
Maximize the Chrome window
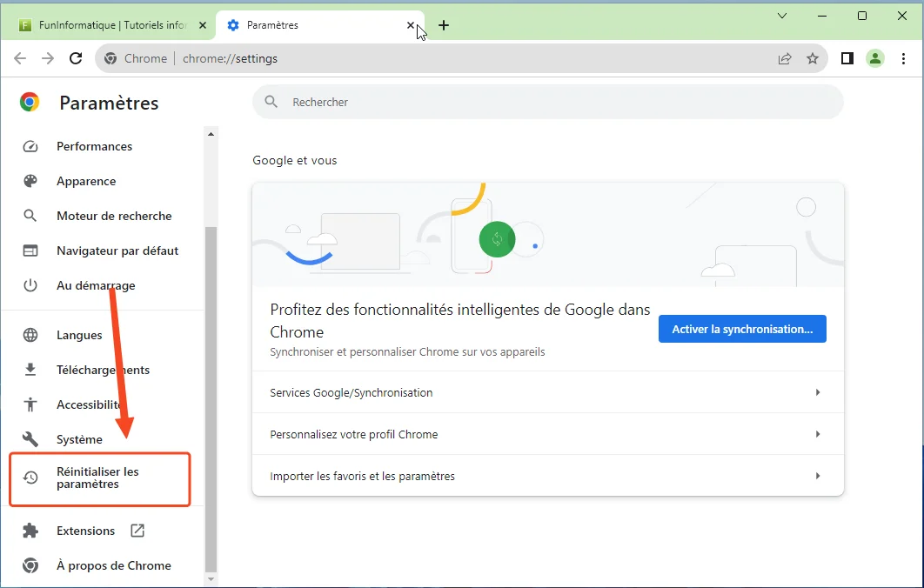point(862,16)
